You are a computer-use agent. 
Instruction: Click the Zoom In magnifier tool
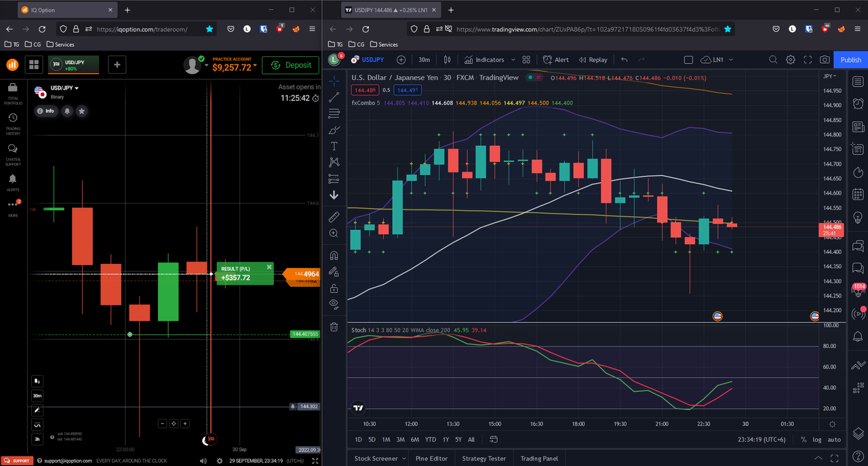coord(334,233)
